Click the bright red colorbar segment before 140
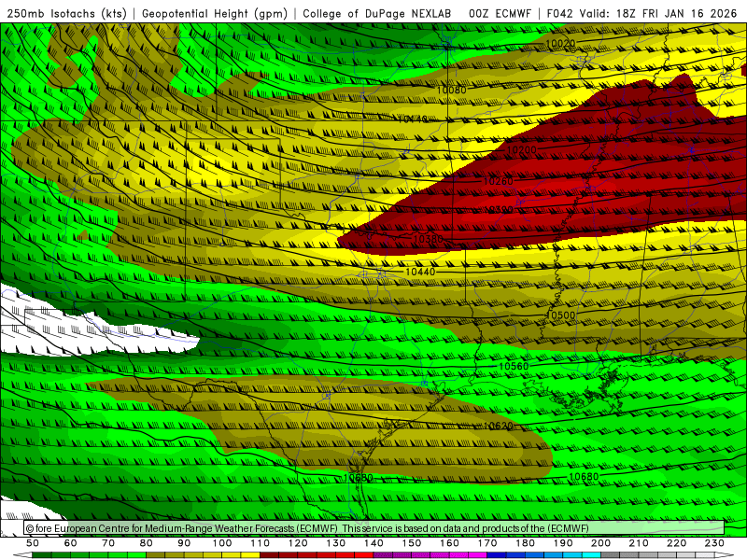 (x=364, y=555)
